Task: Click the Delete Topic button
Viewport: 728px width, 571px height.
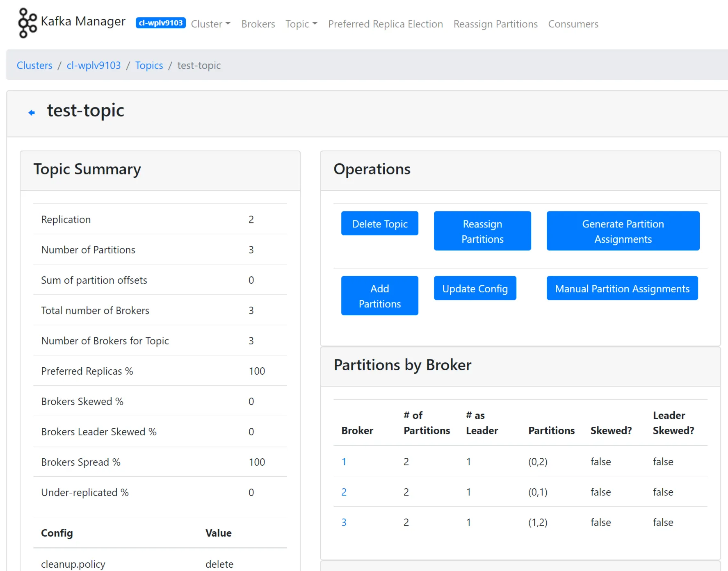Action: (379, 223)
